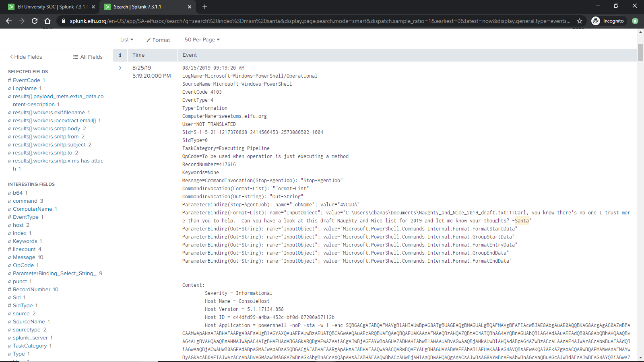Go back with browser back arrow
The width and height of the screenshot is (644, 362).
[9, 21]
